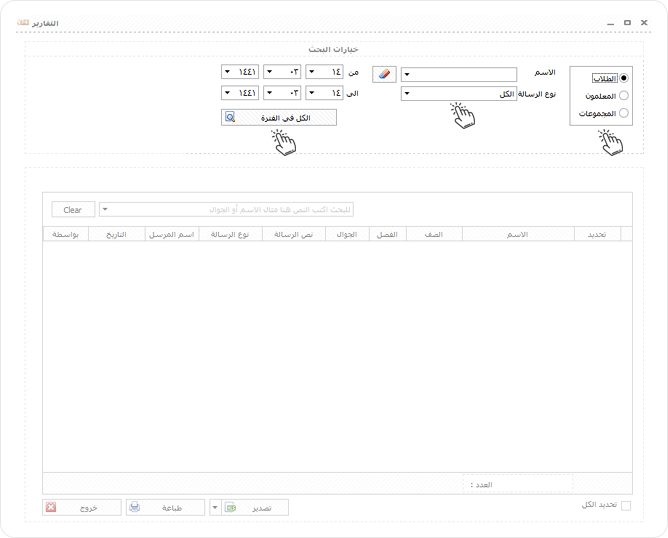Open the 'الى' day dropdown

pos(324,92)
